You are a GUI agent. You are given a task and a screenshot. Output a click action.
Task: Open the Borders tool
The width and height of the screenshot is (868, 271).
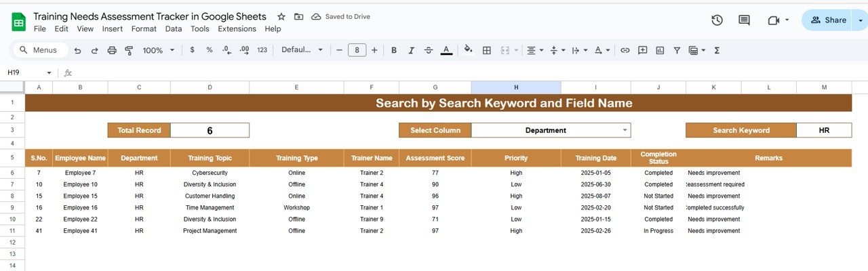[486, 50]
